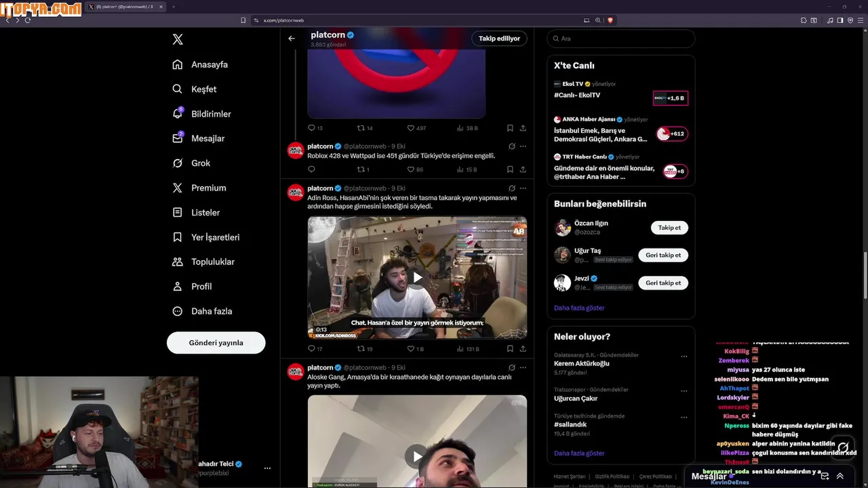
Task: Follow back Uğur Taş
Action: (x=663, y=255)
